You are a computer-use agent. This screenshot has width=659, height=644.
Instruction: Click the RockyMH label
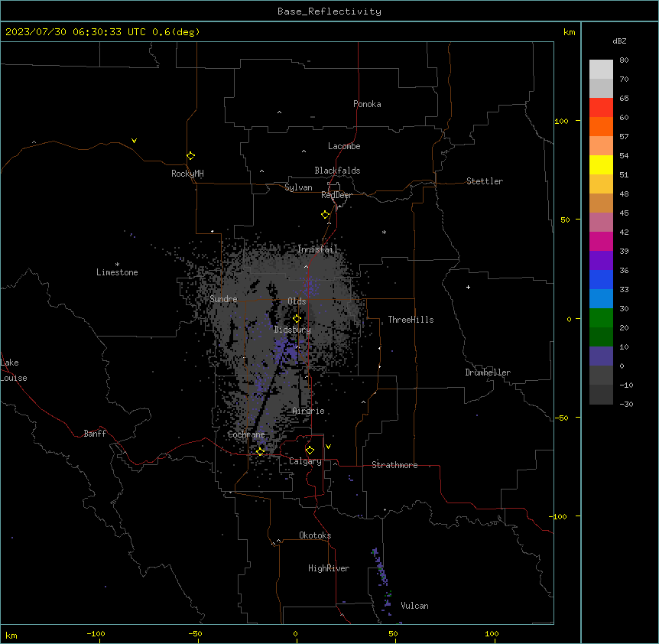(x=187, y=173)
